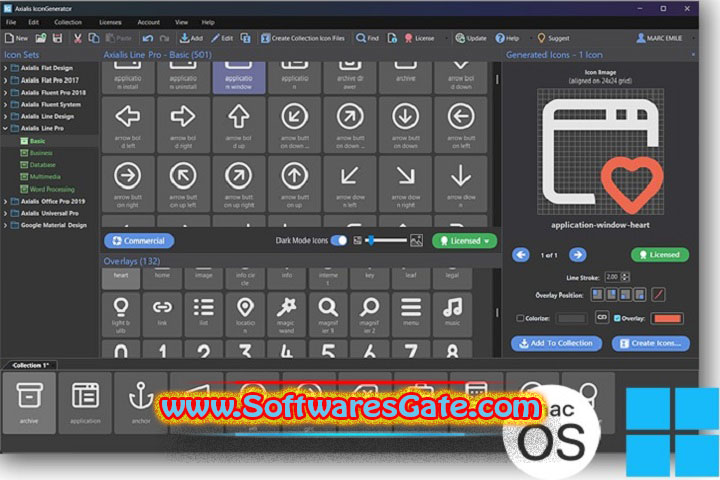Choose the menu hamburger overlay

click(411, 314)
